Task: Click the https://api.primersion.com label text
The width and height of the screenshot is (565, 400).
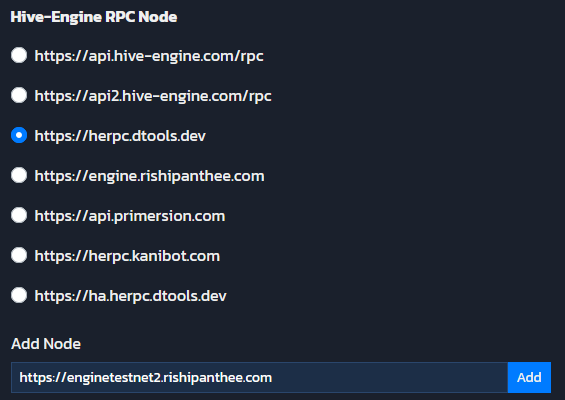Action: point(130,216)
